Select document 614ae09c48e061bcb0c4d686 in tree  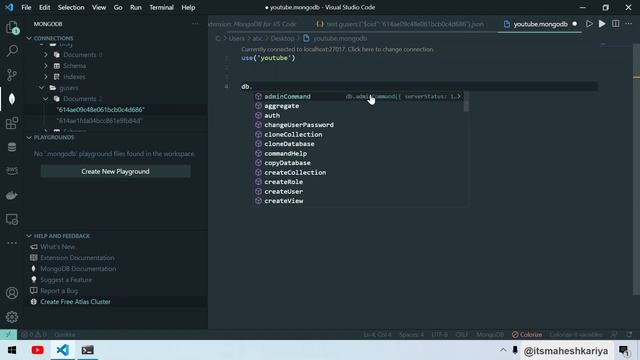click(x=100, y=110)
